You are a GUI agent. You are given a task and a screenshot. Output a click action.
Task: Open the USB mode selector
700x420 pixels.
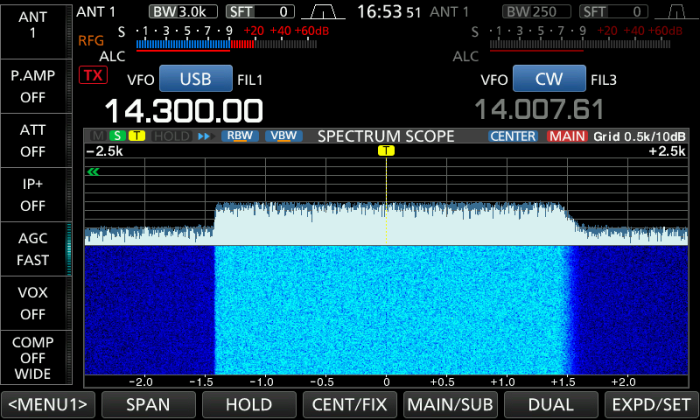[x=196, y=79]
